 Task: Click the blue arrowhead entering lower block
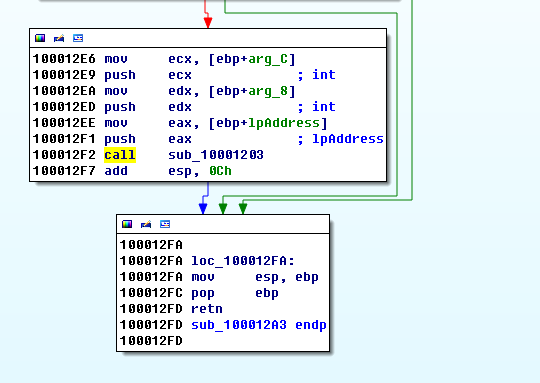[x=203, y=209]
